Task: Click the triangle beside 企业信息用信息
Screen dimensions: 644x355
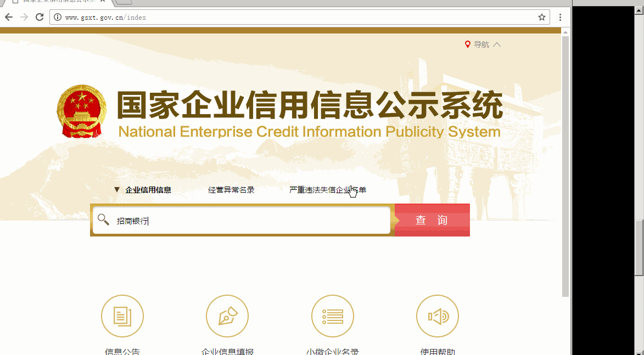Action: tap(117, 190)
